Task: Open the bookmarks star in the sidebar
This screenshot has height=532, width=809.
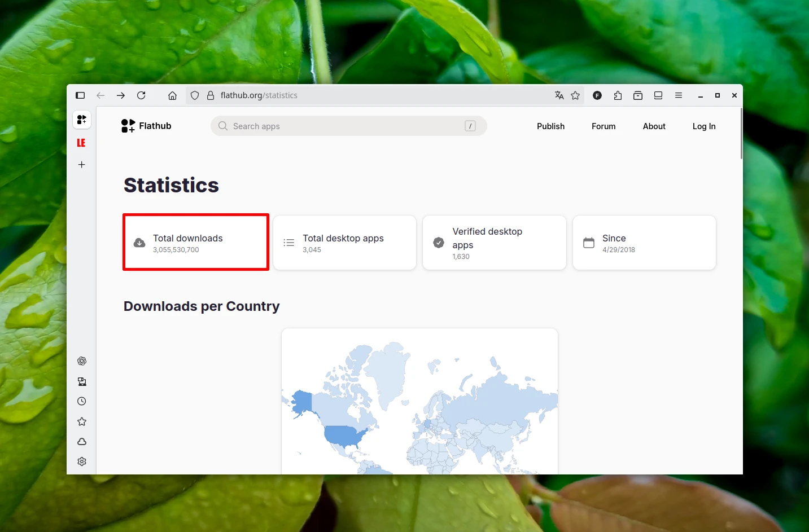Action: [82, 421]
